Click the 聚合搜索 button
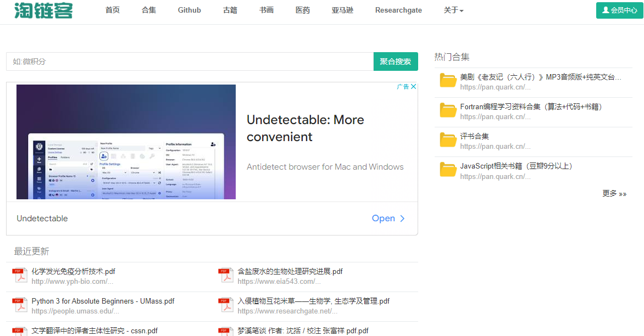The height and width of the screenshot is (336, 644). coord(396,61)
